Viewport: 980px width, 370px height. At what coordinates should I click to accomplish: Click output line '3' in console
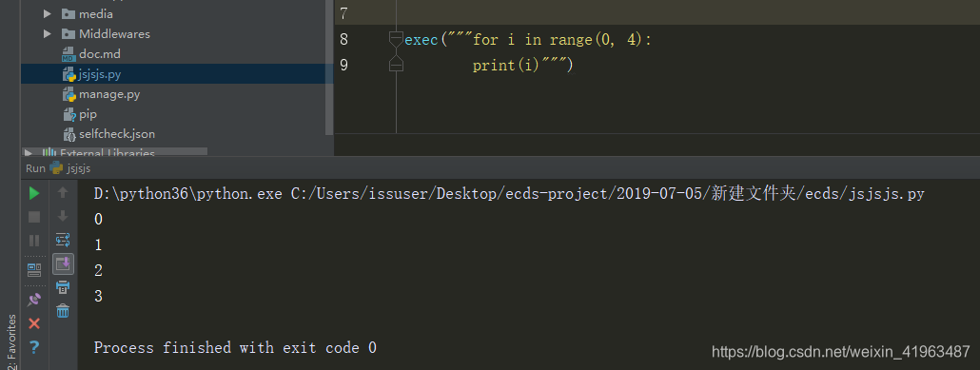pos(98,296)
